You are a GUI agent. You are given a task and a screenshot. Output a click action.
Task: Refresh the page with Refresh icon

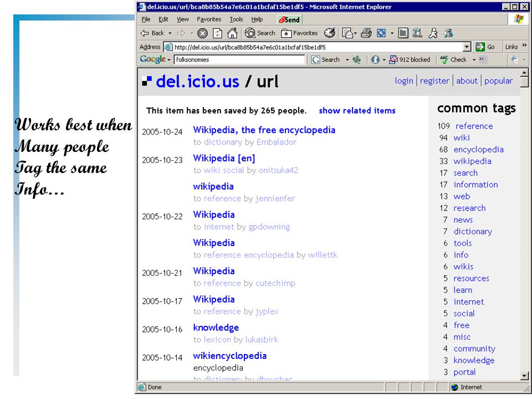(217, 33)
